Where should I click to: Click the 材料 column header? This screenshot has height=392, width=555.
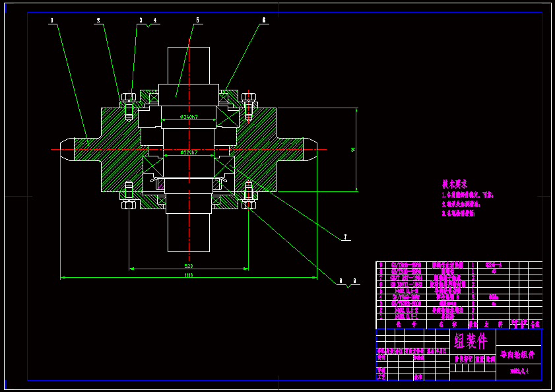point(494,325)
